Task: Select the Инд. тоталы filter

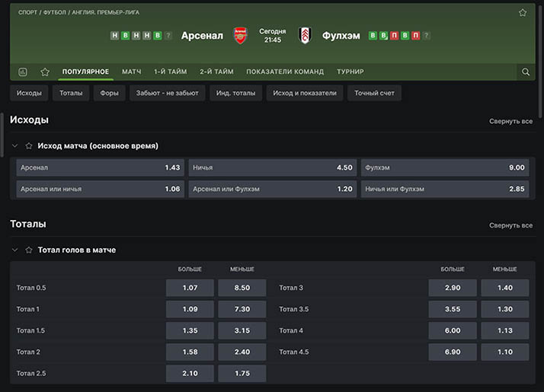Action: point(235,93)
